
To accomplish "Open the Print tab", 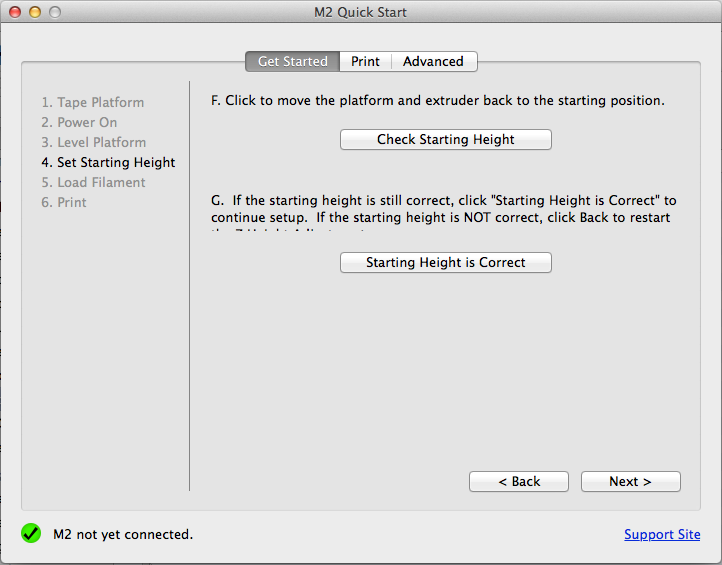I will (365, 62).
